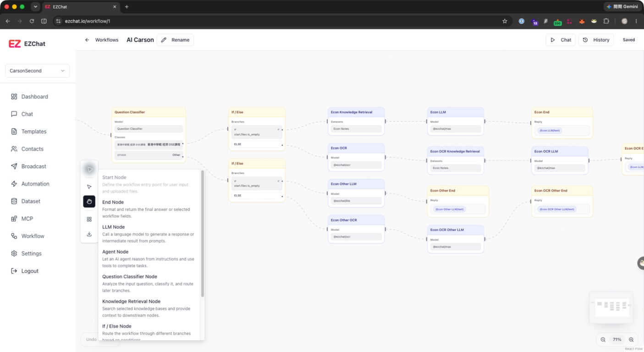Select the Econ Other OCR node
This screenshot has width=644, height=352.
tap(356, 229)
